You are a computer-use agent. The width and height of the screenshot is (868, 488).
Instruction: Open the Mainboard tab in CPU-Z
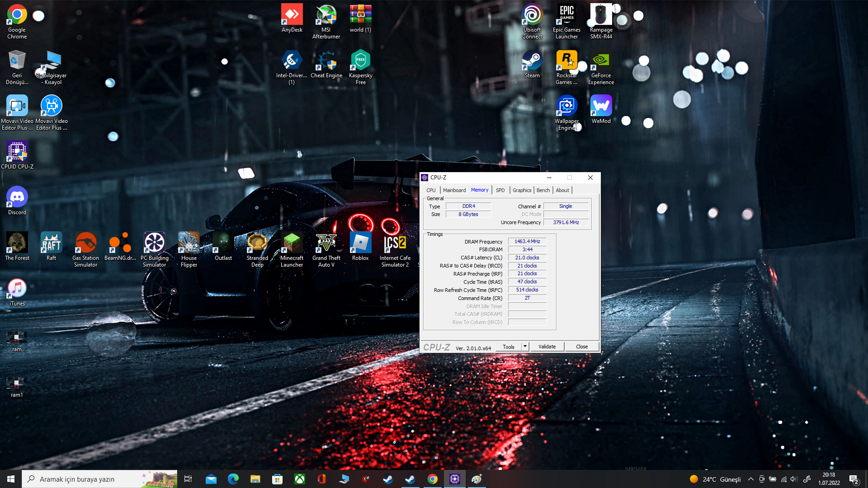point(454,190)
